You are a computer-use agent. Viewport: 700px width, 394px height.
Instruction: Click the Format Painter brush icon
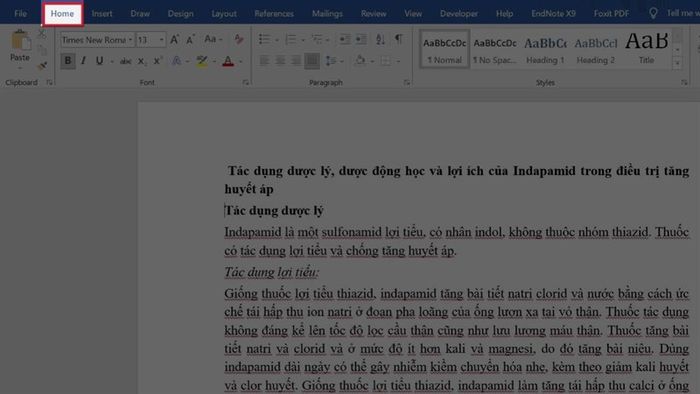pyautogui.click(x=42, y=66)
